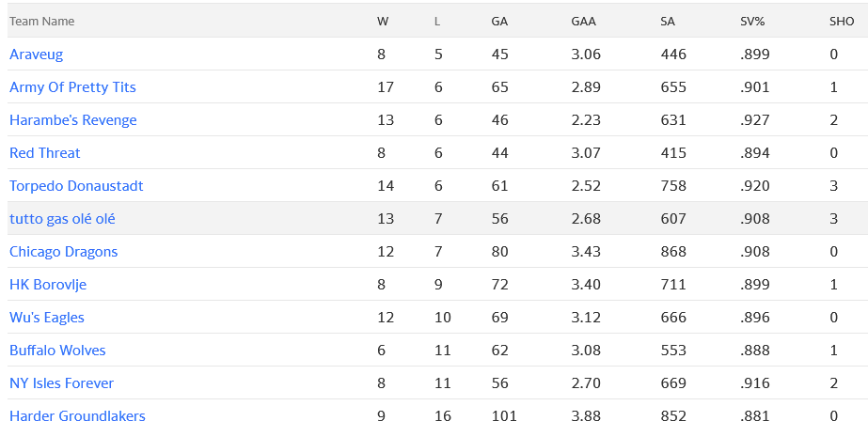868x437 pixels.
Task: Open the Buffalo Wolves team page
Action: click(x=57, y=351)
